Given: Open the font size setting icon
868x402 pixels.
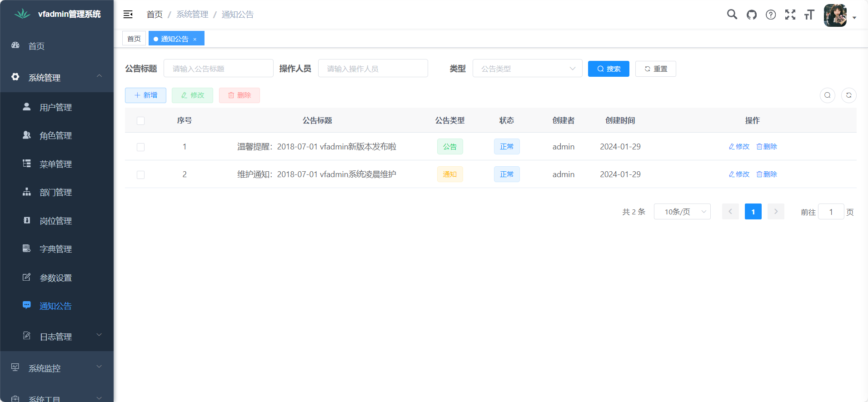Looking at the screenshot, I should coord(809,15).
